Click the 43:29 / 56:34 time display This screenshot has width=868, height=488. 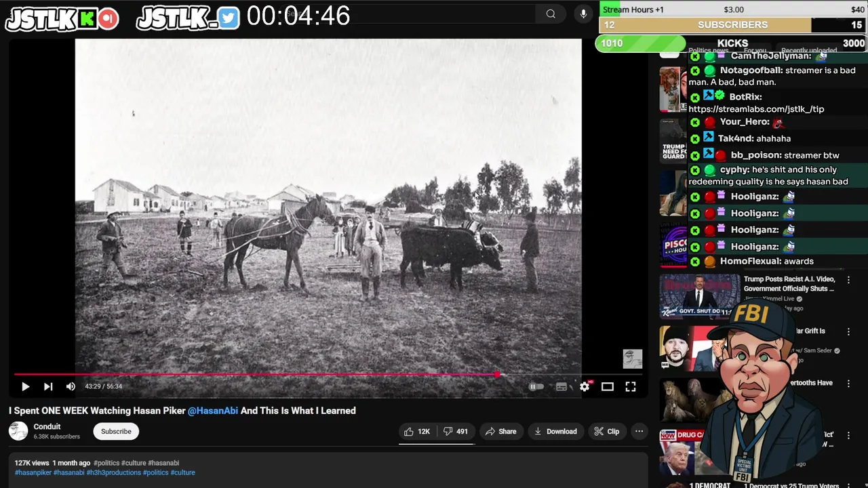(104, 386)
